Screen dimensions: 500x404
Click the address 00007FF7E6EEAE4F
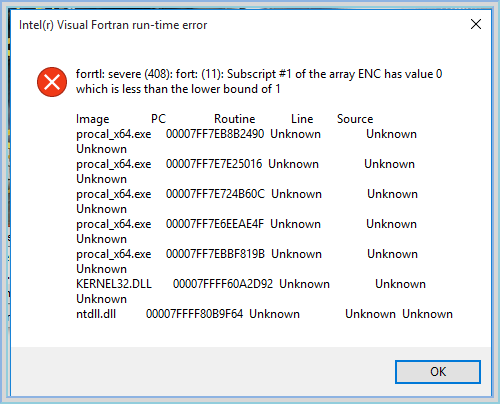click(x=215, y=224)
